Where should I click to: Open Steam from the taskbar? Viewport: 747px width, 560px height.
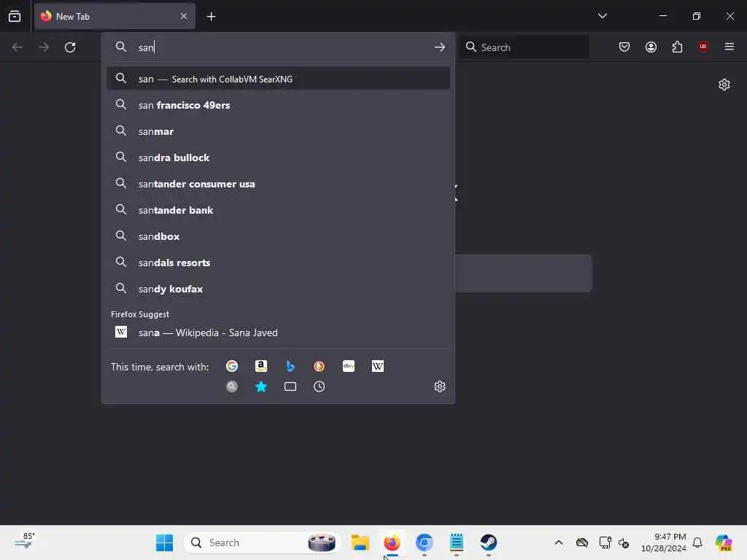[x=488, y=542]
